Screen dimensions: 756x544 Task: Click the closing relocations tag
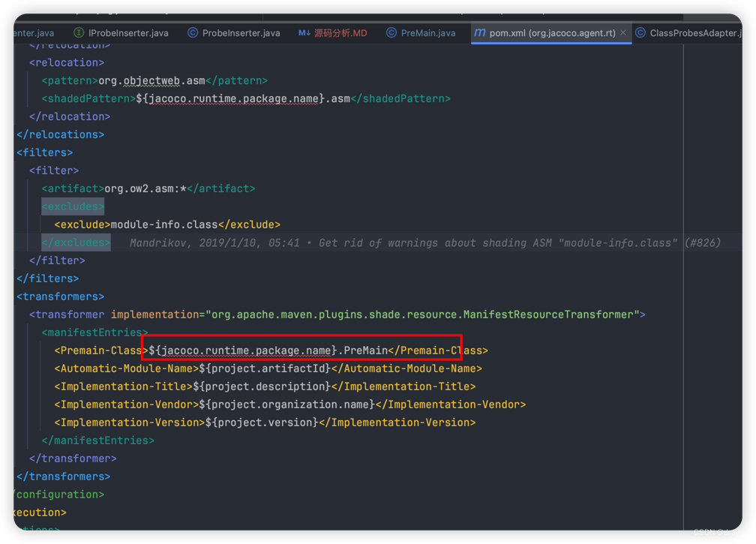click(60, 134)
